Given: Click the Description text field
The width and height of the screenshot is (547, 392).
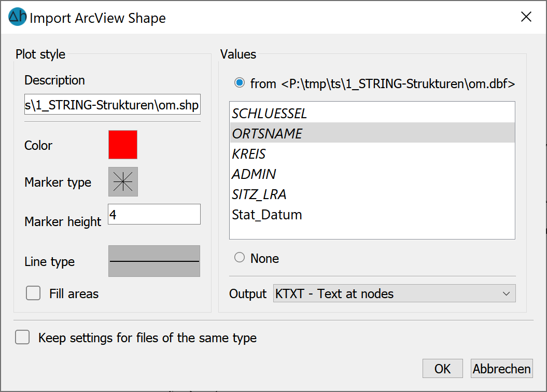Looking at the screenshot, I should 113,104.
